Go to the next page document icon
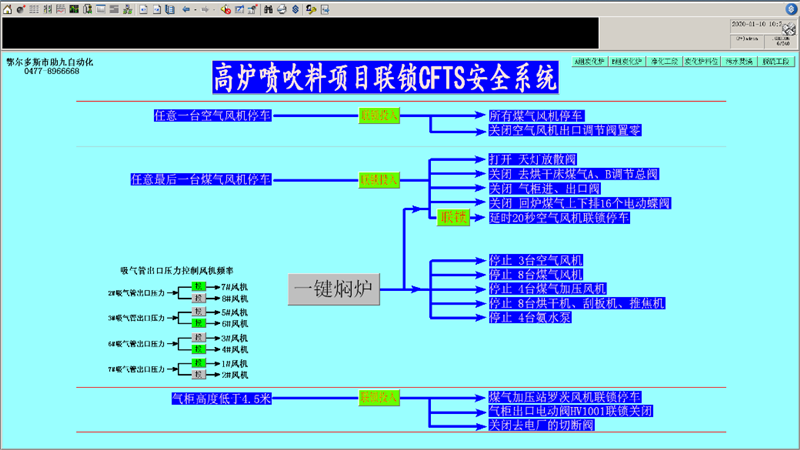 157,9
